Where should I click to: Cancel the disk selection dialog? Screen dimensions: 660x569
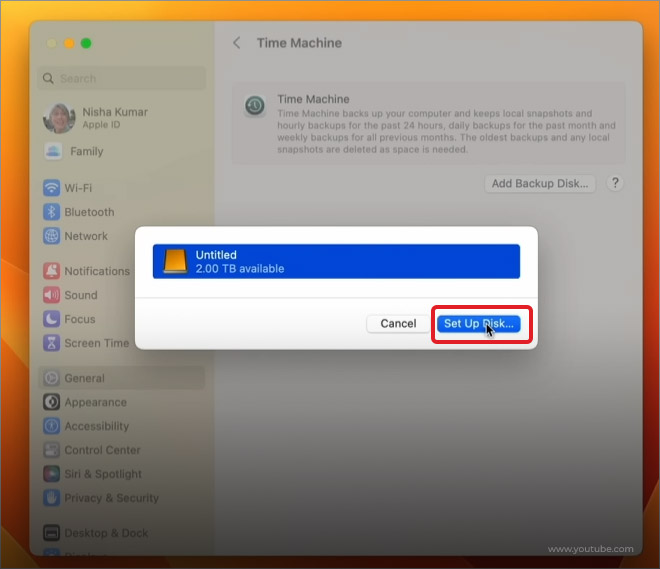[x=398, y=324]
